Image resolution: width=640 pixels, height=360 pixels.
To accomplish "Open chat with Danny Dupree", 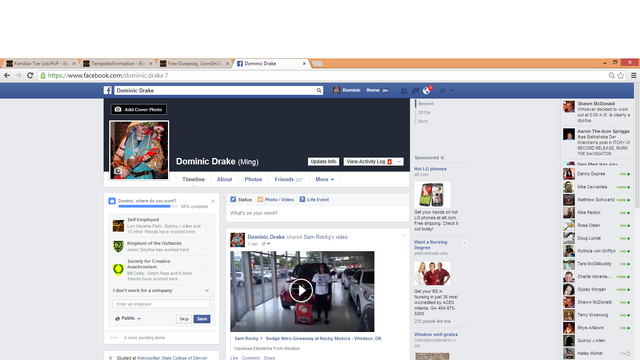I will pos(596,174).
